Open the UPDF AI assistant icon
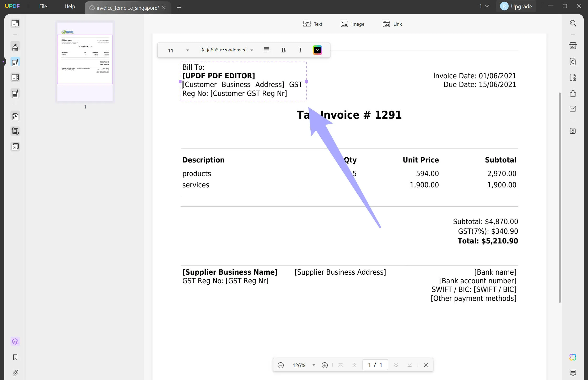Screen dimensions: 588x380 coord(573,357)
